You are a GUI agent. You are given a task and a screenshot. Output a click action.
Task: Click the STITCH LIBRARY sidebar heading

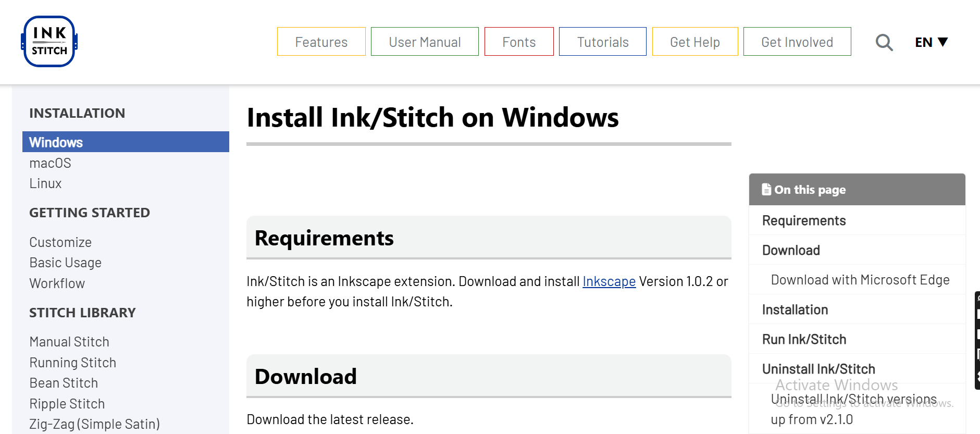tap(82, 313)
